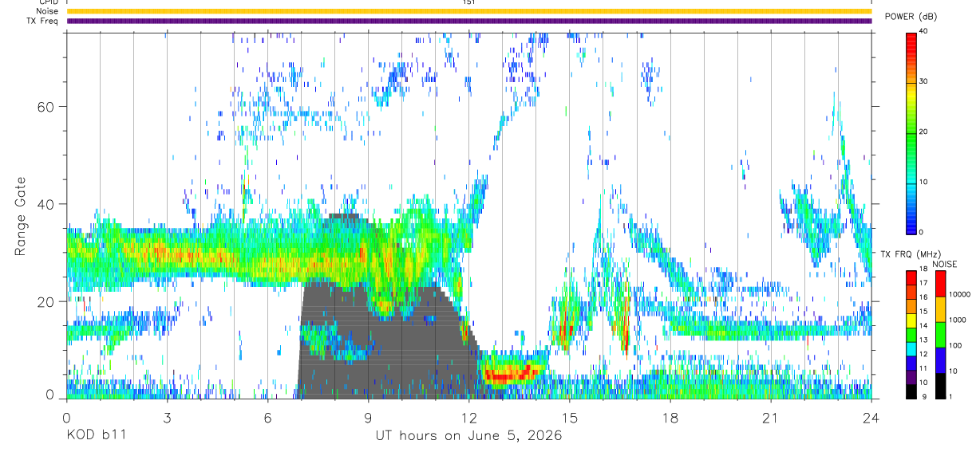Click the 'Noise' row label
The height and width of the screenshot is (452, 980).
pos(47,11)
